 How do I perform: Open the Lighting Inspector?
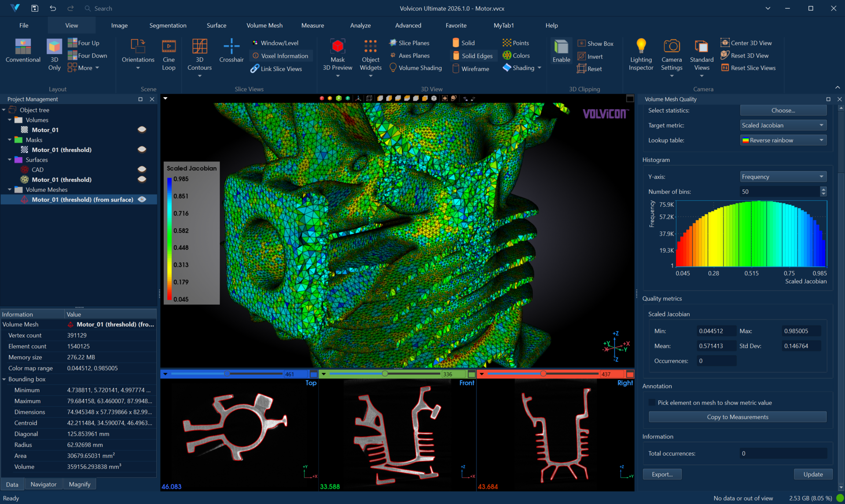point(640,47)
